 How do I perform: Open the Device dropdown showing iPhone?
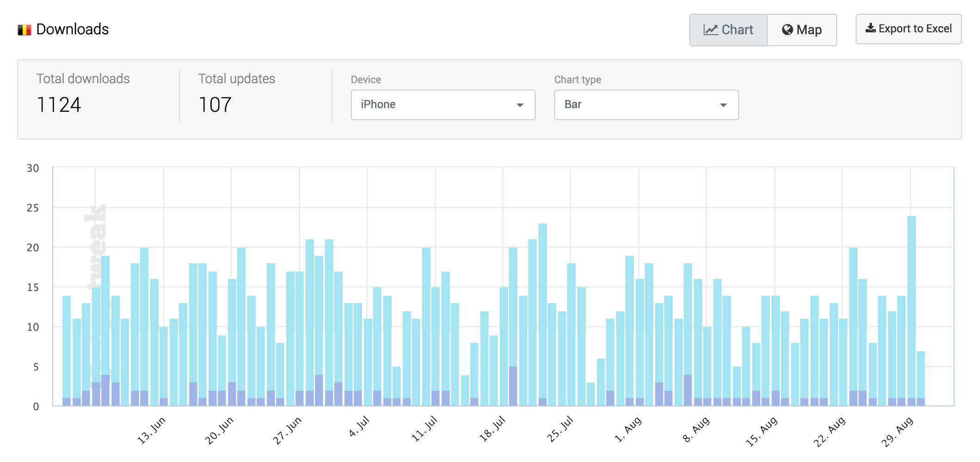click(x=442, y=105)
